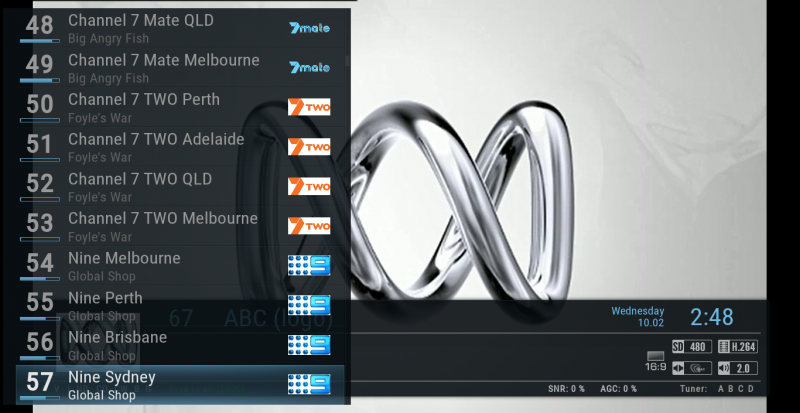
Task: Click the Wednesday 10.02 date text
Action: point(638,317)
